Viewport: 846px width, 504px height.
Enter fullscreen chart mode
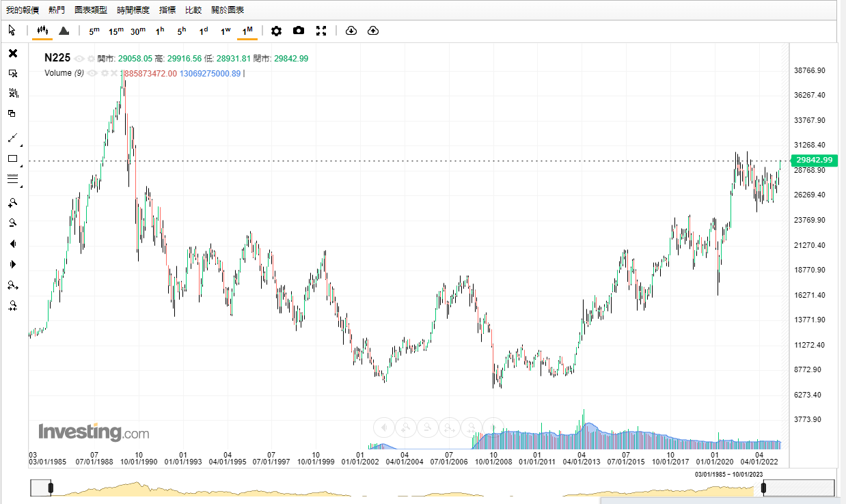321,30
